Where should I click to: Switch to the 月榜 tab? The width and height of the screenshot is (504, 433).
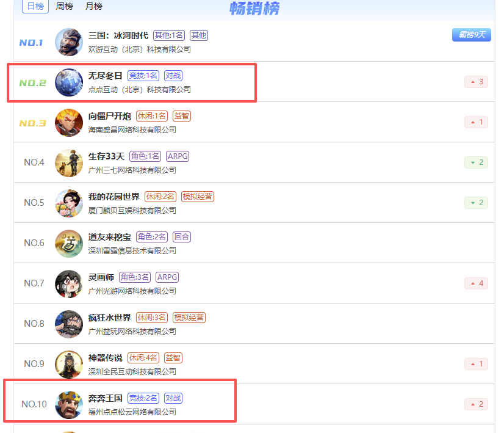[94, 6]
